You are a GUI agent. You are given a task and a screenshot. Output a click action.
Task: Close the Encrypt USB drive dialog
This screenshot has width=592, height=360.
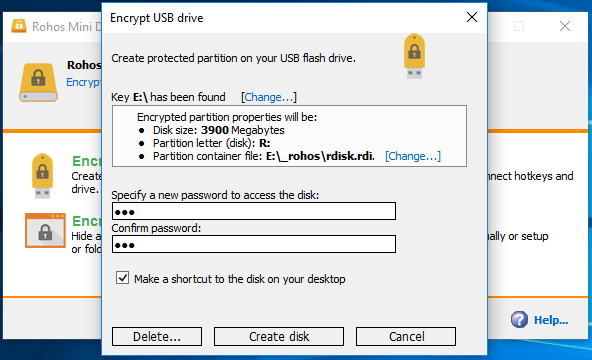[472, 17]
